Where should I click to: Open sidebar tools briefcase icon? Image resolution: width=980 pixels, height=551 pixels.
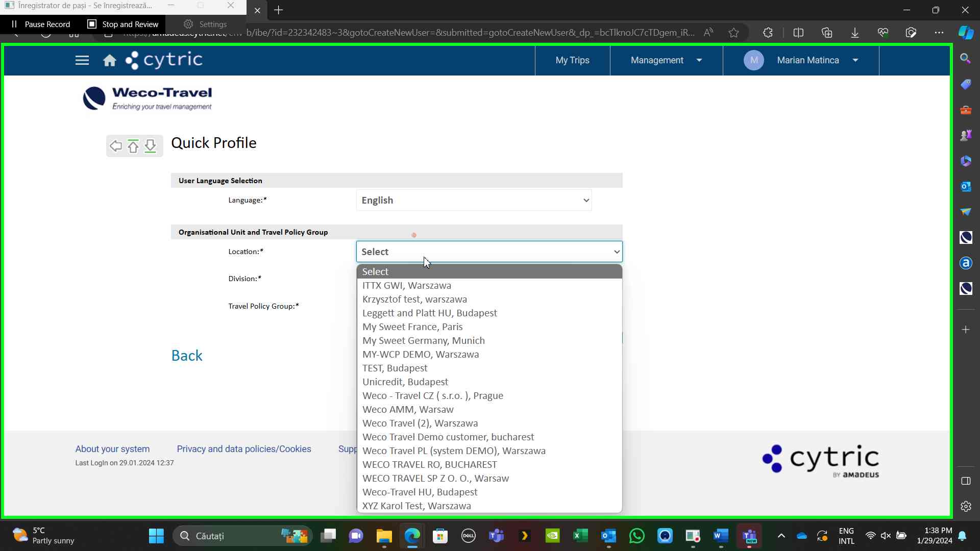pyautogui.click(x=965, y=110)
